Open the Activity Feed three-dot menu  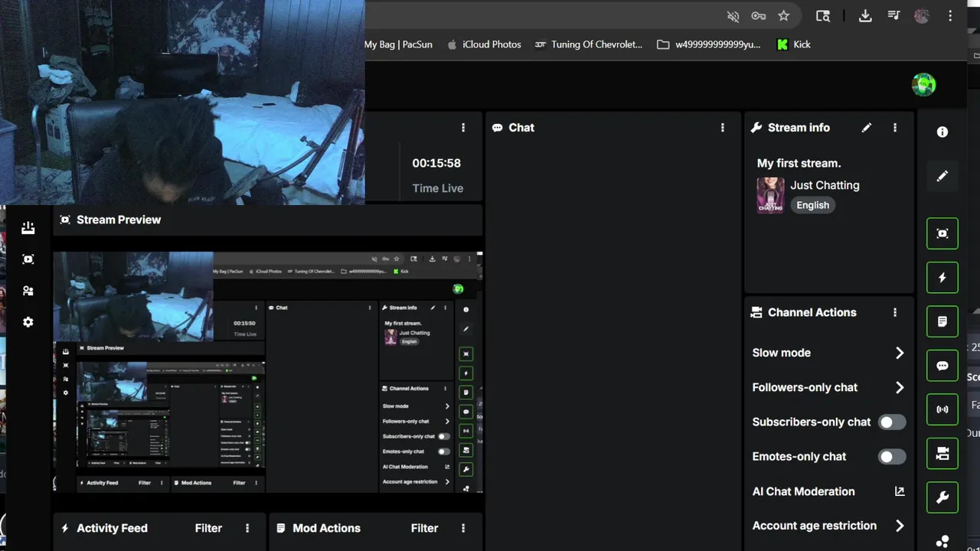point(247,528)
